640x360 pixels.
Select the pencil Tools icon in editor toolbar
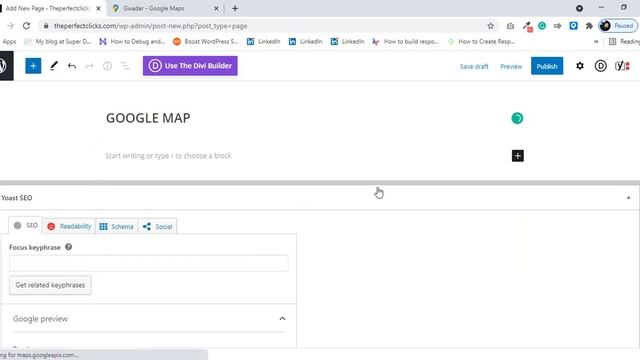coord(53,66)
